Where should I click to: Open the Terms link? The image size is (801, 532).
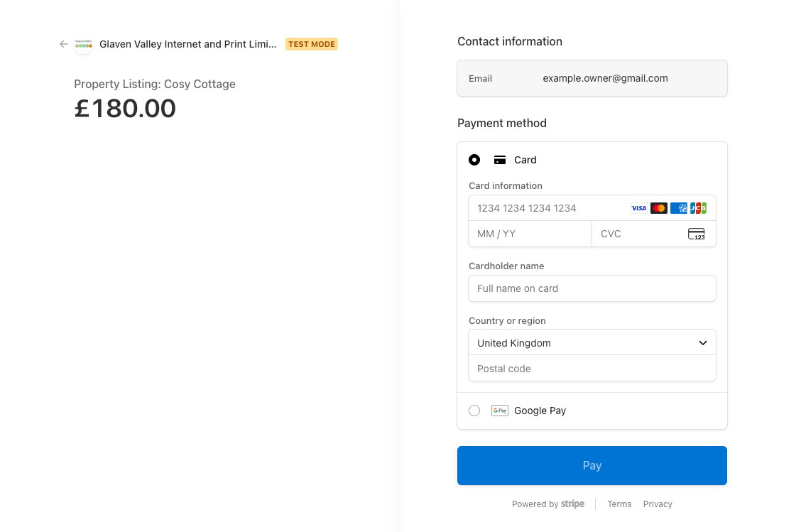coord(619,504)
